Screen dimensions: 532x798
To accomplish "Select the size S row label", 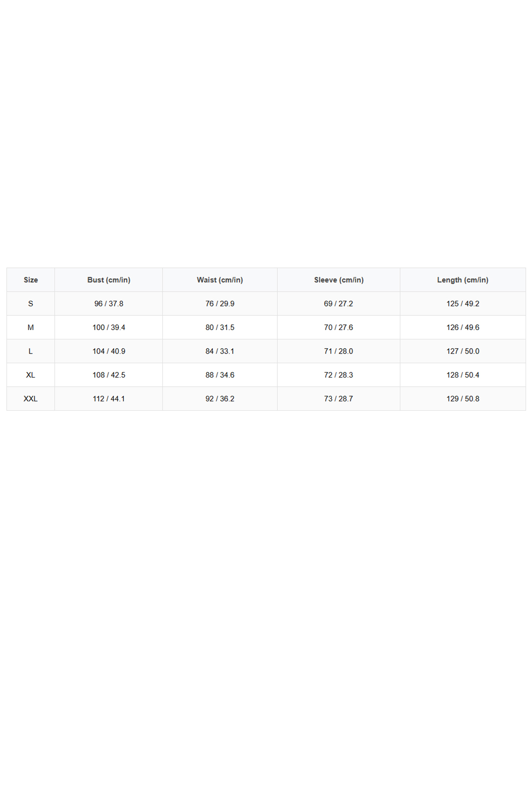I will point(30,304).
